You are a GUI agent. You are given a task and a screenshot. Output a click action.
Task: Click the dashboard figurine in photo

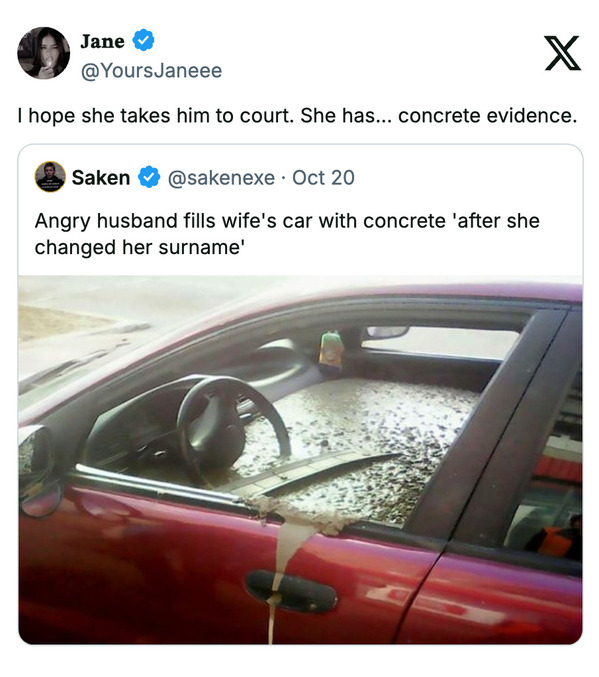click(x=331, y=351)
